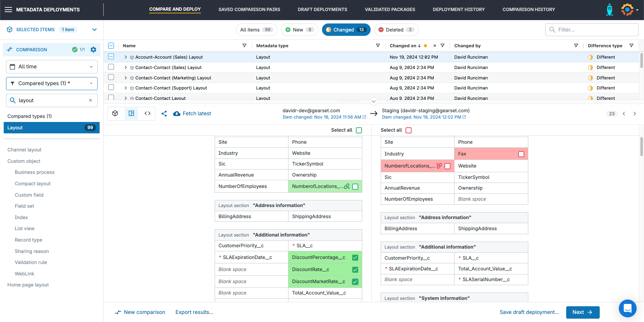Open the Deployment History tab
The image size is (644, 322).
459,10
